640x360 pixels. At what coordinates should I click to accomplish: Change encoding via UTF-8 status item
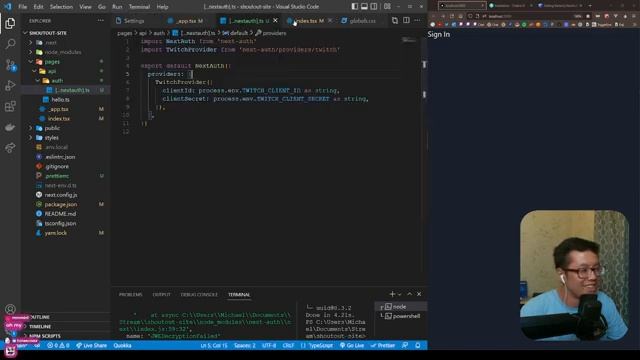pos(269,345)
